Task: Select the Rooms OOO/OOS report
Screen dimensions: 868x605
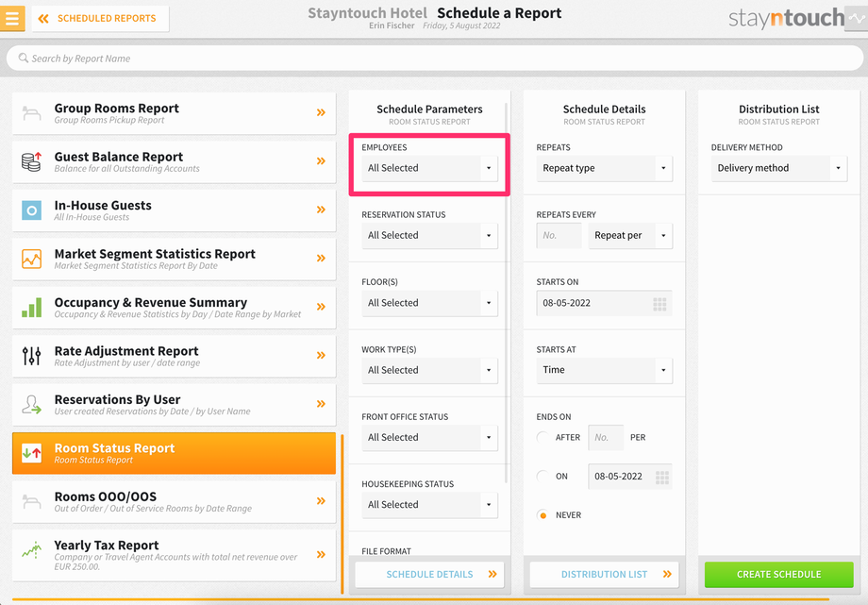Action: (x=174, y=501)
